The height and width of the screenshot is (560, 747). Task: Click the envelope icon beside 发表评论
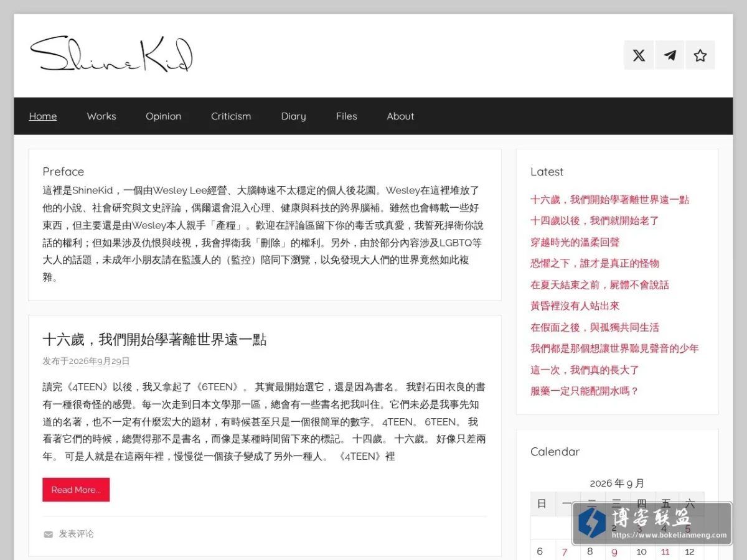(48, 534)
